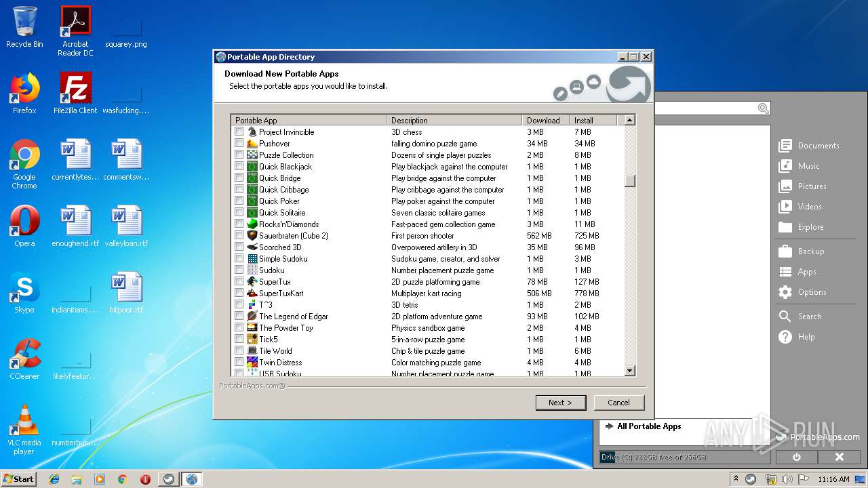Select the Recycle Bin desktop icon

tap(24, 27)
